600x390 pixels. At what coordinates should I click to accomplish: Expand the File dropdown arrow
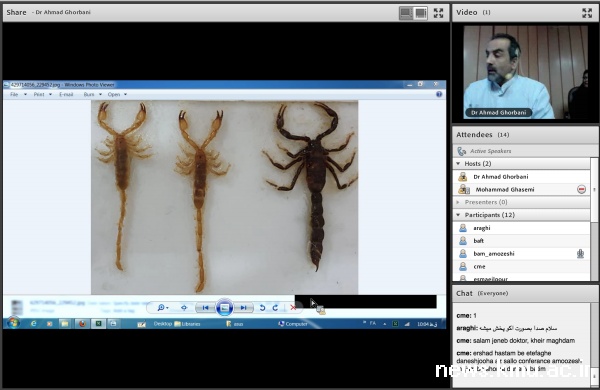click(x=25, y=95)
